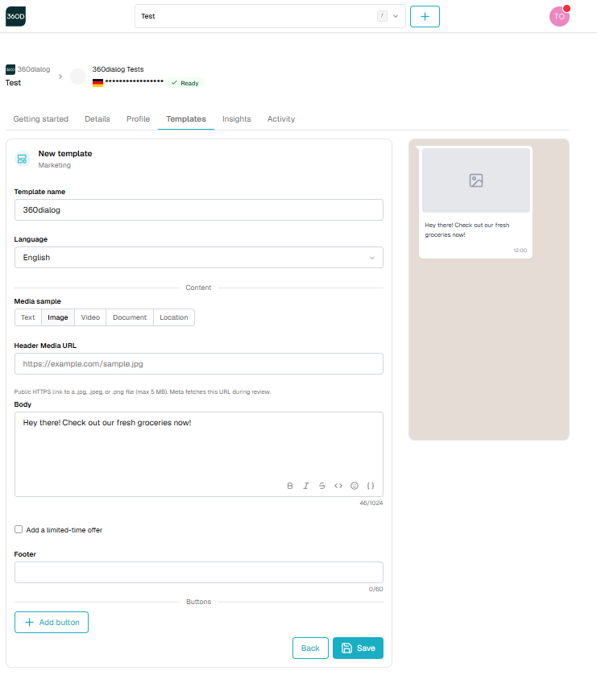This screenshot has width=597, height=700.
Task: Click the German flag icon
Action: click(97, 83)
